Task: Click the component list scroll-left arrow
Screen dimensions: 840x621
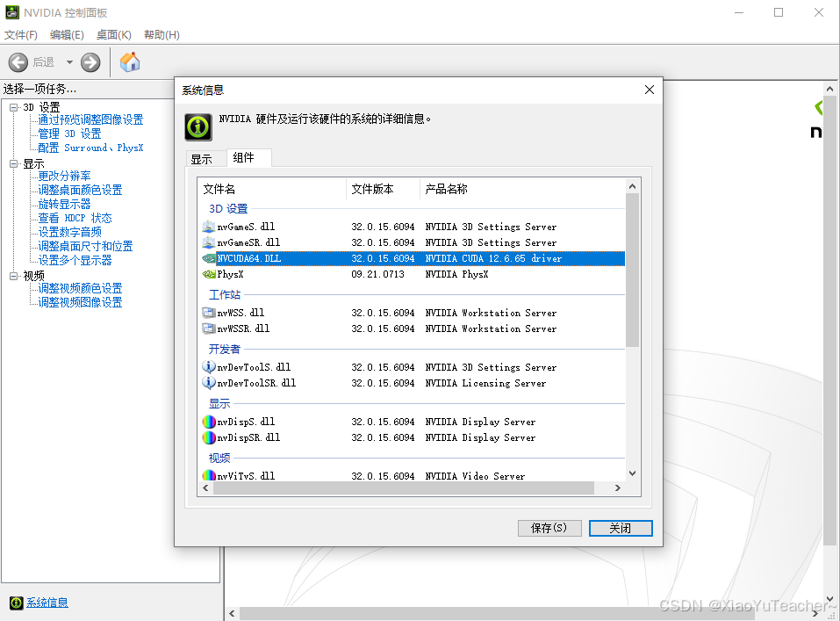Action: 205,488
